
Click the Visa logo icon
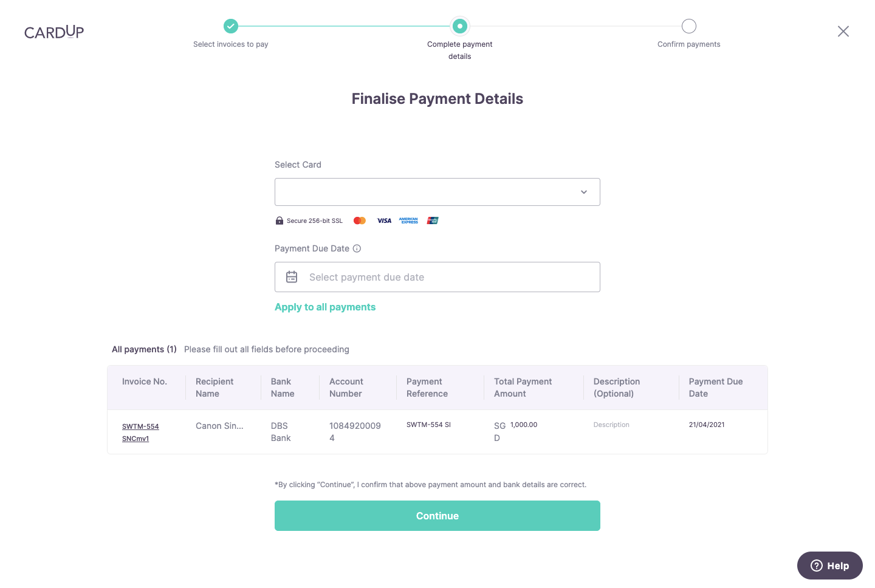pyautogui.click(x=384, y=220)
